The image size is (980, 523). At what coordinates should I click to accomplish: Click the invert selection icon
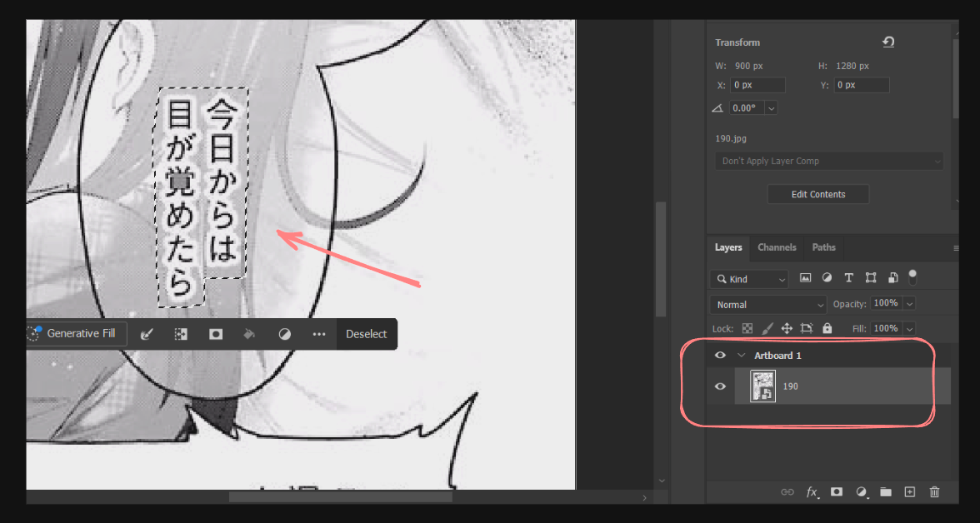coord(181,334)
